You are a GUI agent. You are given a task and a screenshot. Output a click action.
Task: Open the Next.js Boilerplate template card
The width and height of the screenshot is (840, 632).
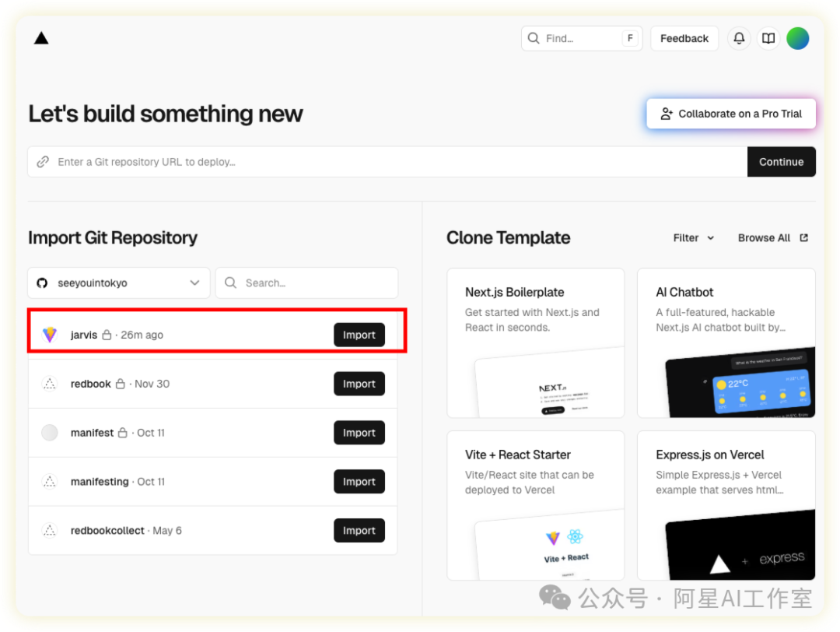click(x=535, y=343)
